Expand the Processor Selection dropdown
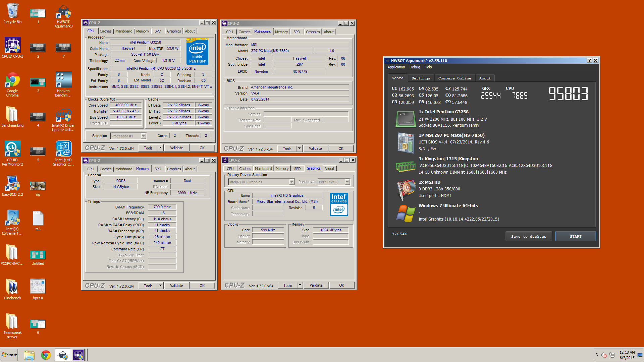Screen dimensions: 644x362 tap(143, 136)
